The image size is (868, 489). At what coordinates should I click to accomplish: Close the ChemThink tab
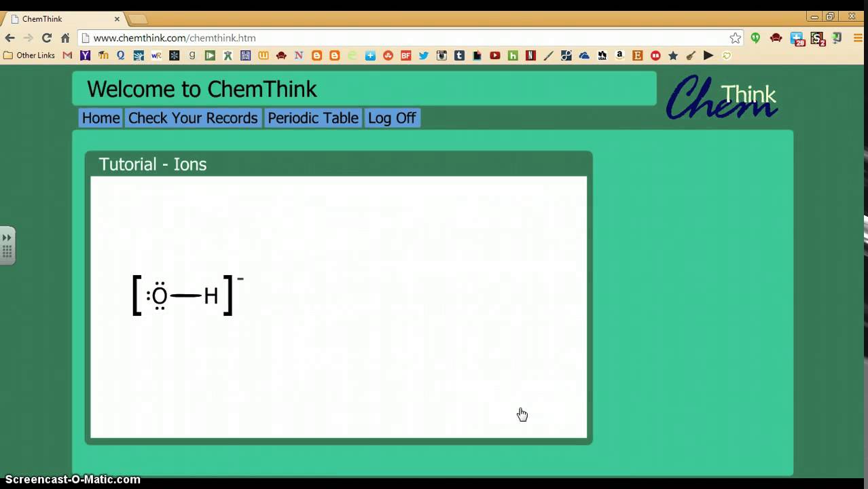pyautogui.click(x=117, y=19)
